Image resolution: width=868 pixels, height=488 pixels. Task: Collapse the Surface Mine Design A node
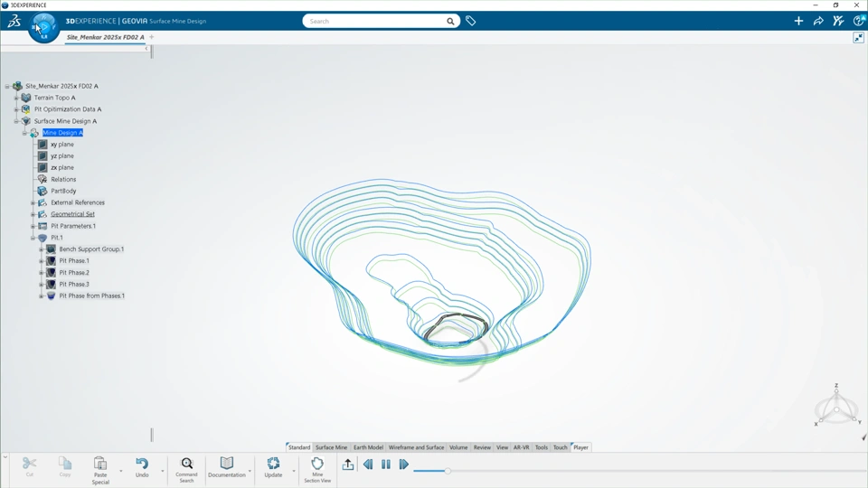click(x=16, y=121)
